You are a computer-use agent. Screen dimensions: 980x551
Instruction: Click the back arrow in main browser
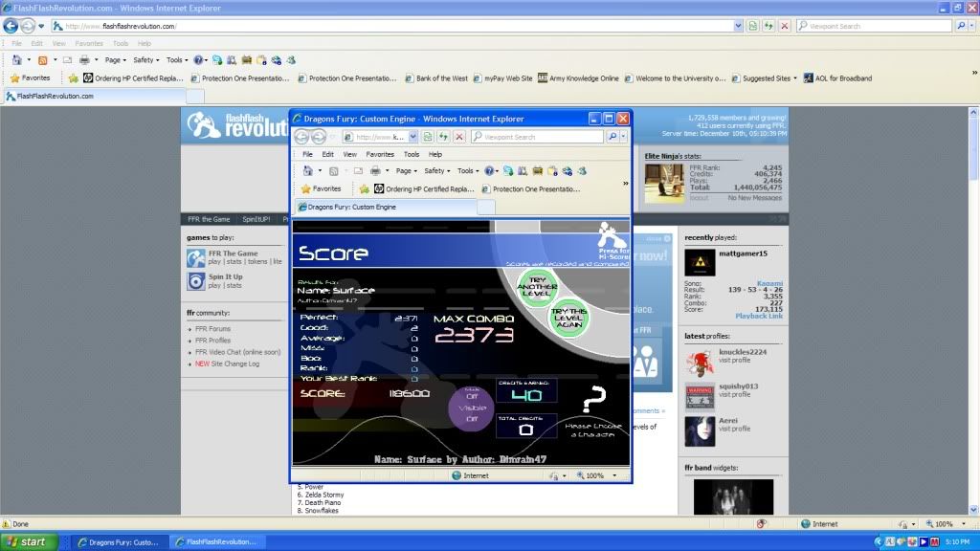(11, 26)
